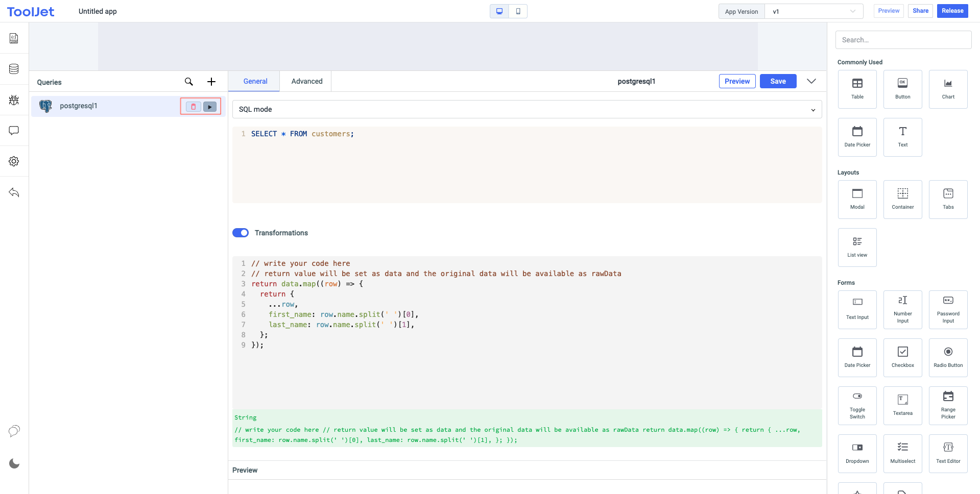Image resolution: width=980 pixels, height=494 pixels.
Task: Click the blue Save button
Action: pyautogui.click(x=778, y=81)
